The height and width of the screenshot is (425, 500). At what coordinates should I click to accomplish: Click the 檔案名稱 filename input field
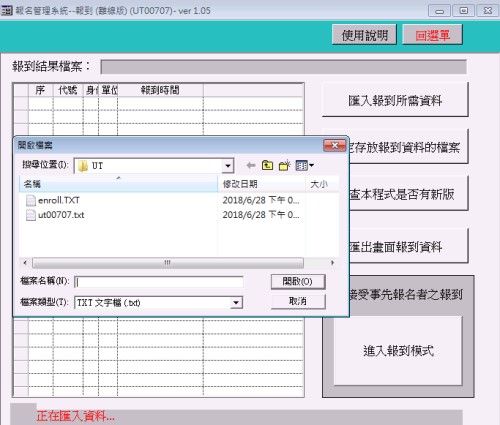(159, 282)
